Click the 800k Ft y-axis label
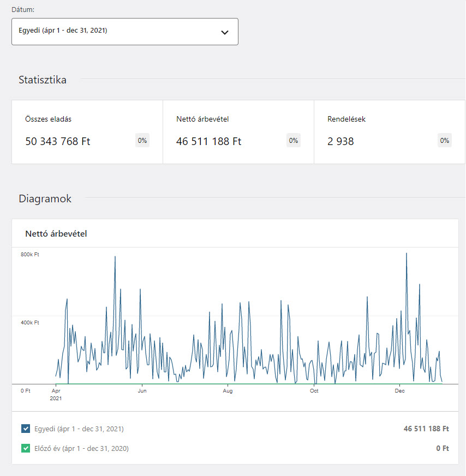The image size is (466, 476). coord(30,255)
